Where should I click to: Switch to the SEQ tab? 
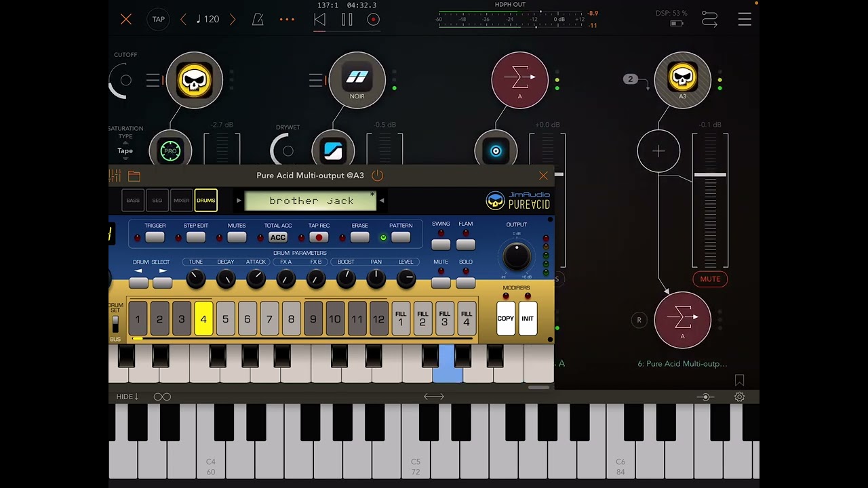point(157,201)
